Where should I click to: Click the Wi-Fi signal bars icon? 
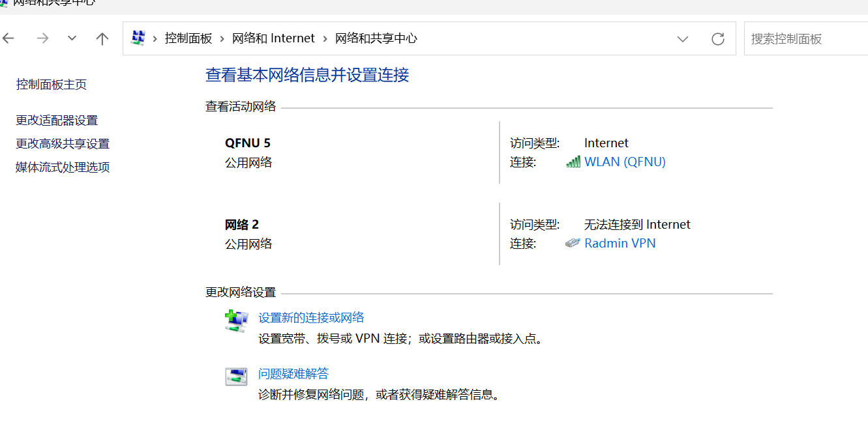[x=573, y=162]
